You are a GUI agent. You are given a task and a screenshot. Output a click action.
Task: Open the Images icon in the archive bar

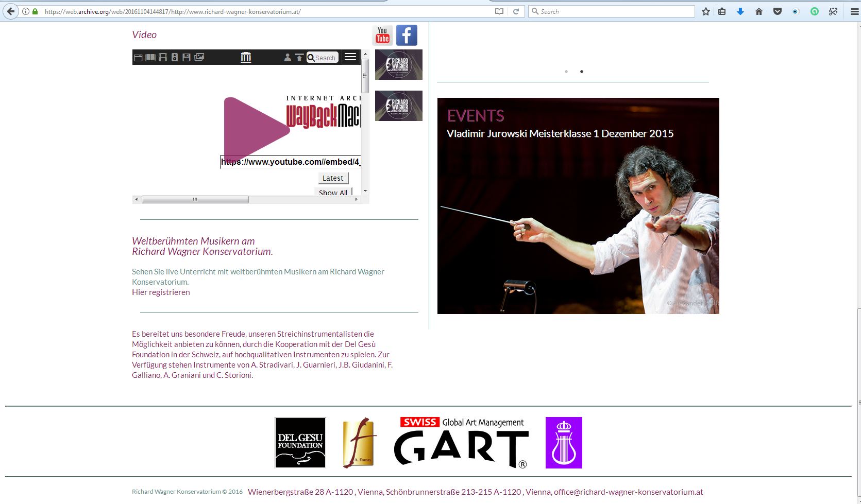[199, 57]
